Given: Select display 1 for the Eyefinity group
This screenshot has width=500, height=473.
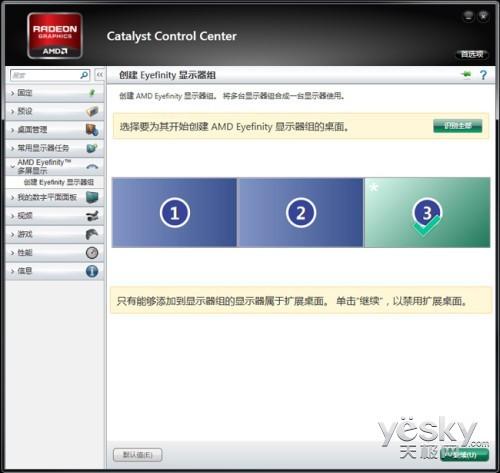Looking at the screenshot, I should [174, 213].
